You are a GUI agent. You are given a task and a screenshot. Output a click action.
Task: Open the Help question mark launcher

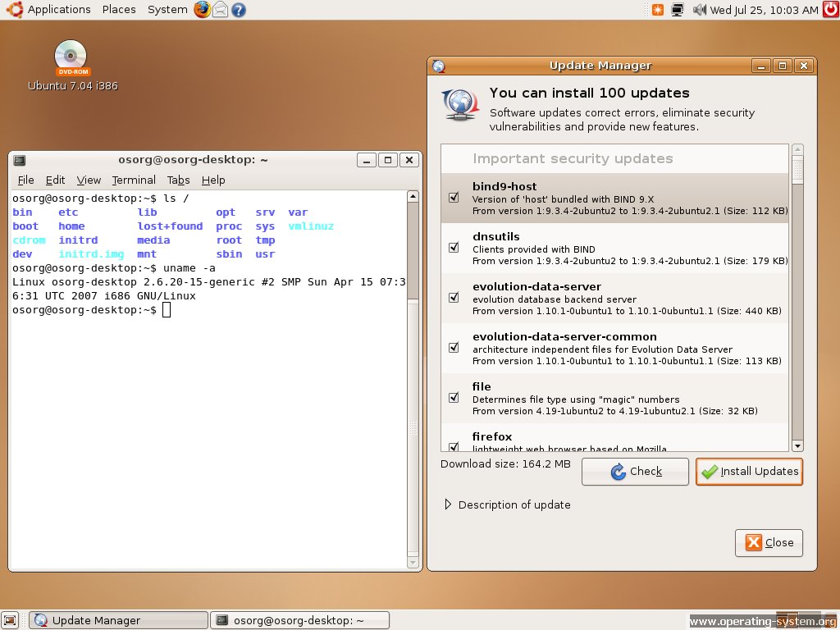239,10
